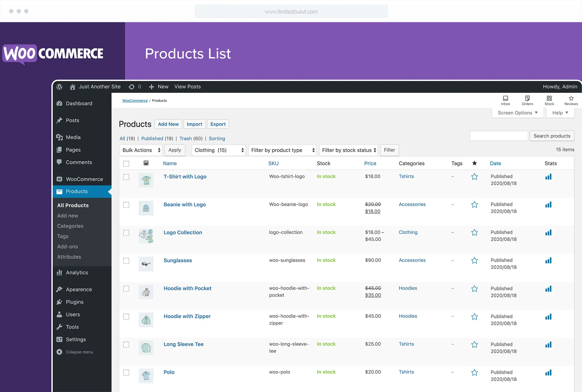Click the plus icon next to New
This screenshot has height=392, width=582.
pyautogui.click(x=151, y=87)
